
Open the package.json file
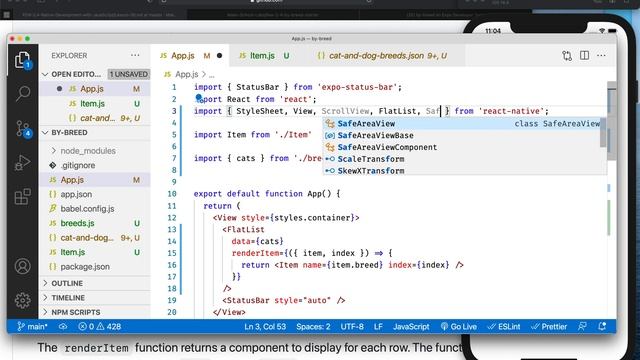coord(95,267)
